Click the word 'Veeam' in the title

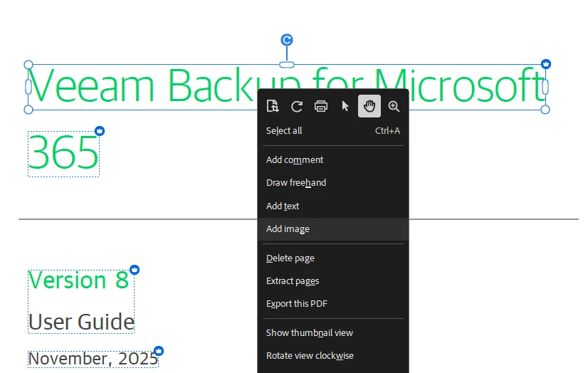point(92,86)
